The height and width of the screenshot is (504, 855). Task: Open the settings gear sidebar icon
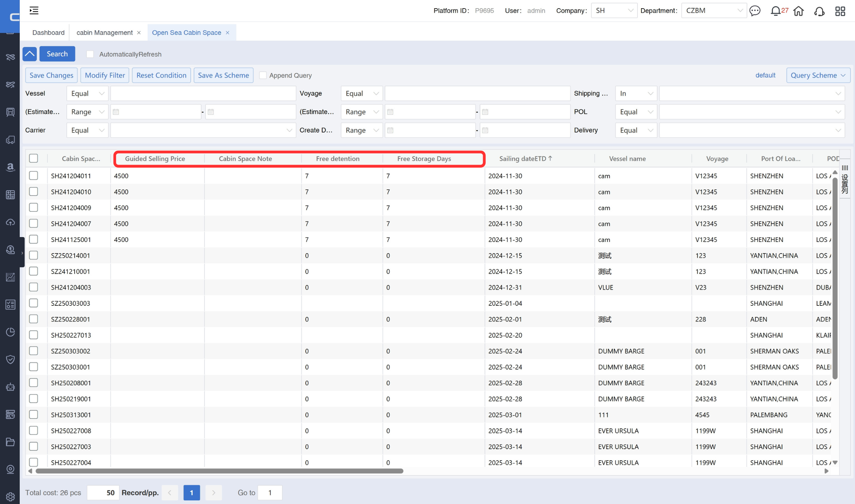(10, 497)
